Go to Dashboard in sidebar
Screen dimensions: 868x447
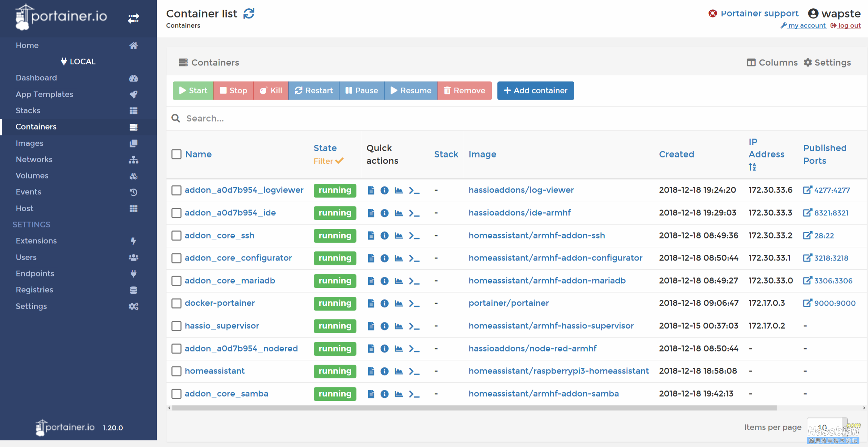pos(78,78)
